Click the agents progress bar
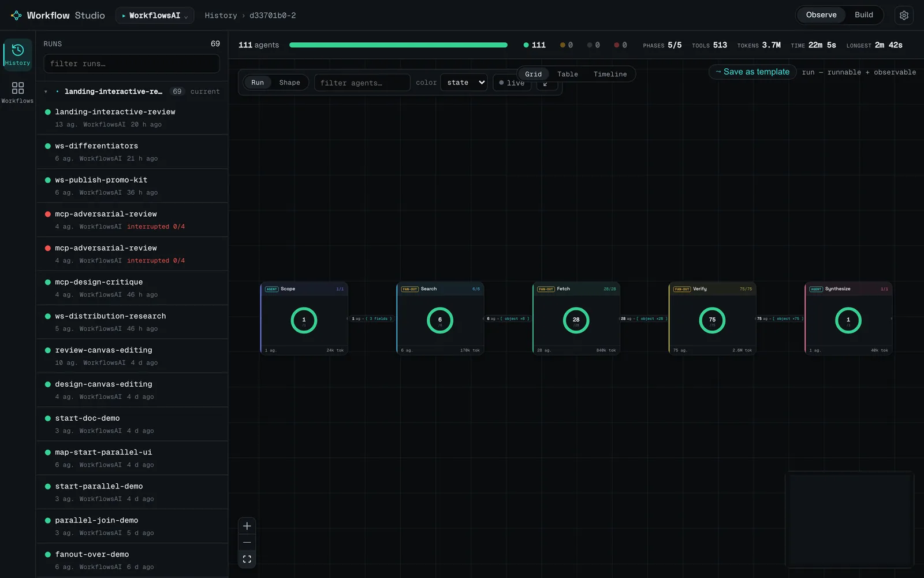 [398, 45]
